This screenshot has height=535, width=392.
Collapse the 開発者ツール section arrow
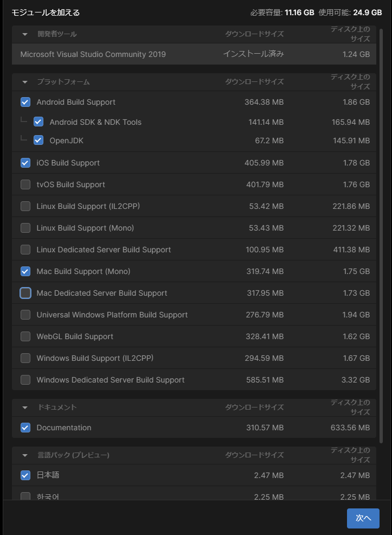pos(25,34)
